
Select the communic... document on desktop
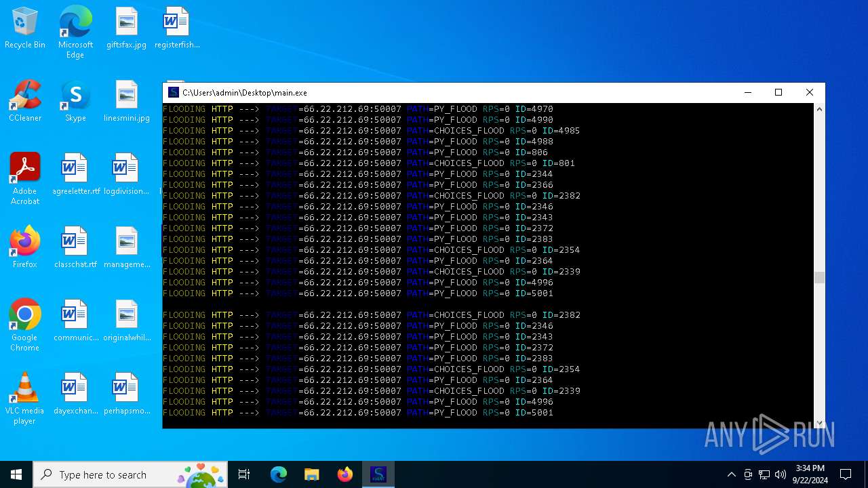pos(75,321)
